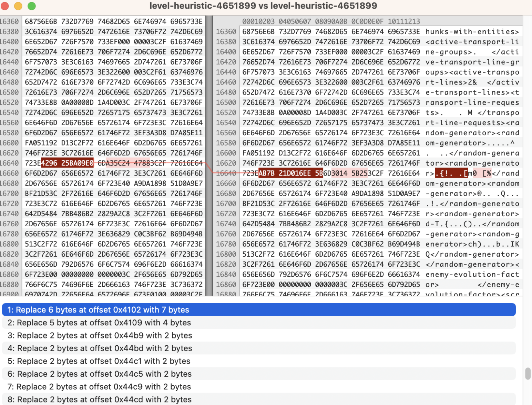Click the green zoom window button
The image size is (532, 405).
pos(32,6)
